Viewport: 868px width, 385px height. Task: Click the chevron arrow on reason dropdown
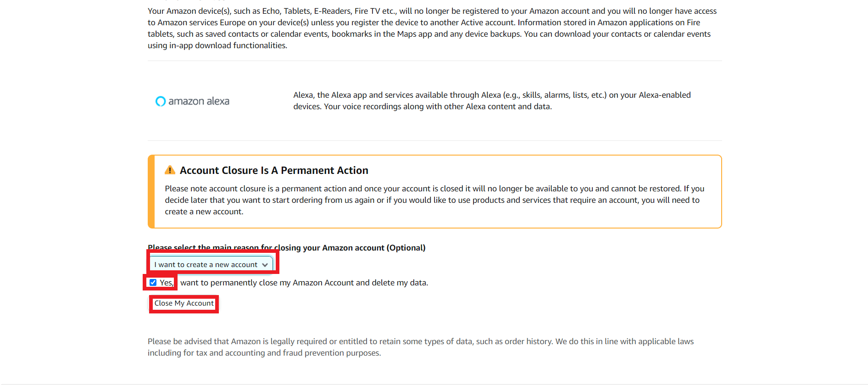pos(265,265)
